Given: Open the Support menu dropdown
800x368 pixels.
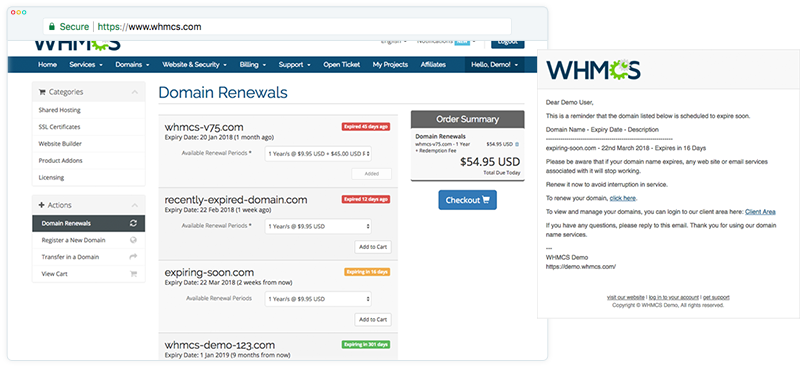Looking at the screenshot, I should [x=294, y=65].
